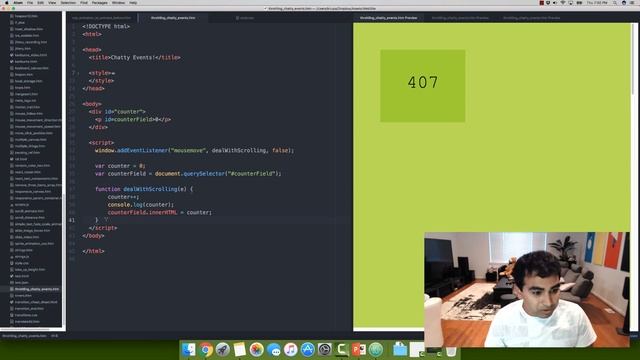
Task: Open PowerPoint from the Dock
Action: pos(358,349)
